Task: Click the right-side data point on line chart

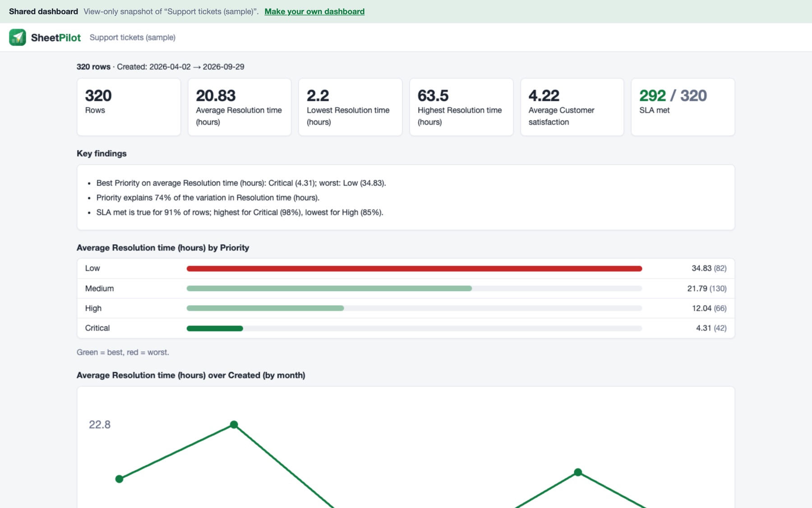Action: click(x=578, y=472)
